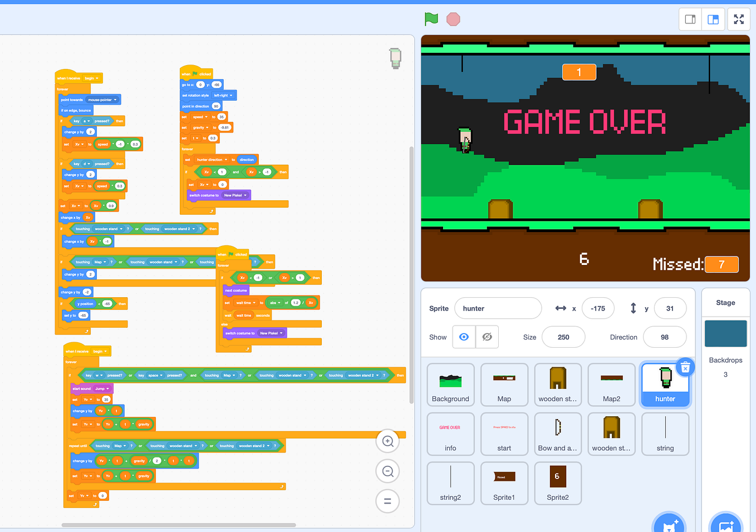Select the info sprite
The height and width of the screenshot is (532, 756).
[x=450, y=434]
